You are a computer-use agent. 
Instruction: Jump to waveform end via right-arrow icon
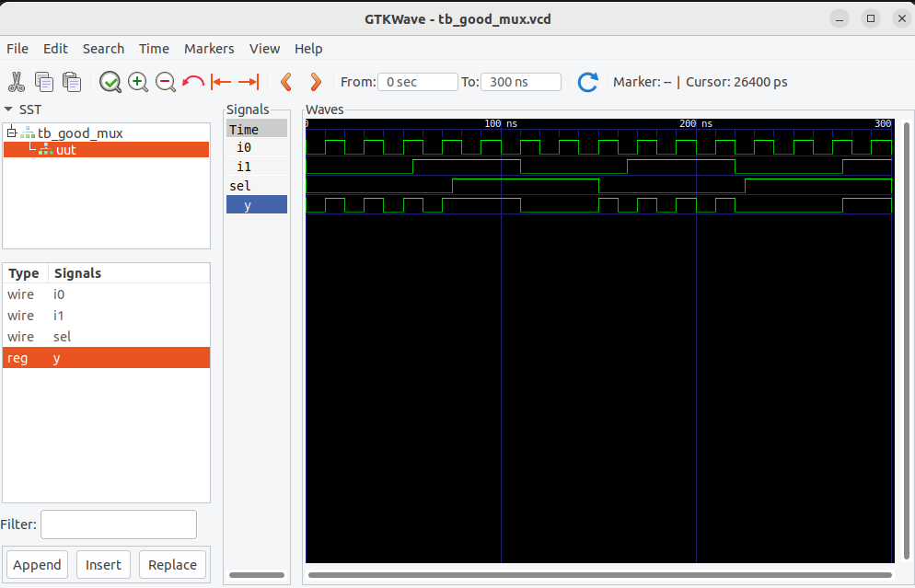coord(247,82)
